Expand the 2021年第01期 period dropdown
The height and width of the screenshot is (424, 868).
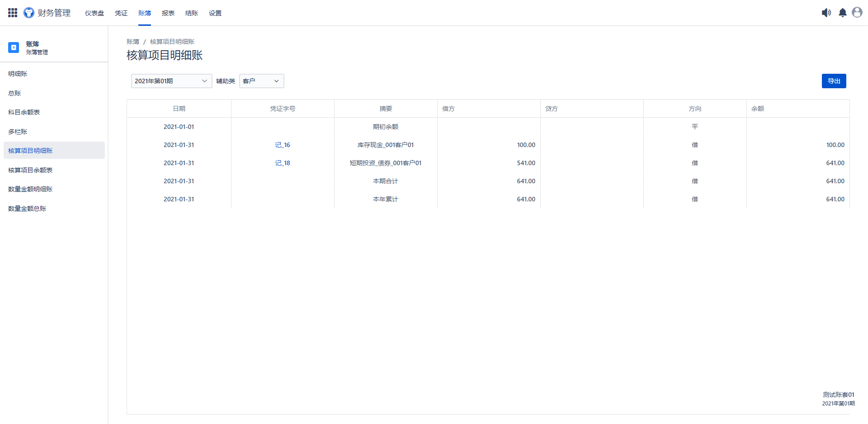point(171,81)
